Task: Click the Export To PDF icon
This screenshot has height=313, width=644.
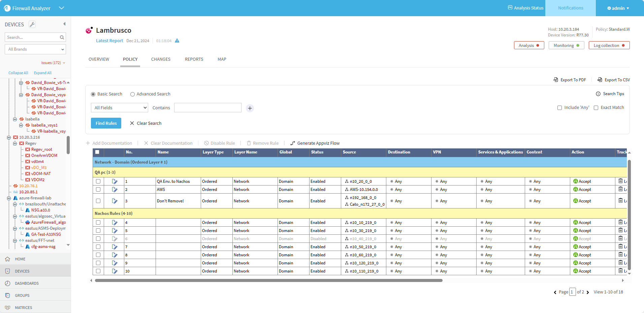Action: [556, 80]
